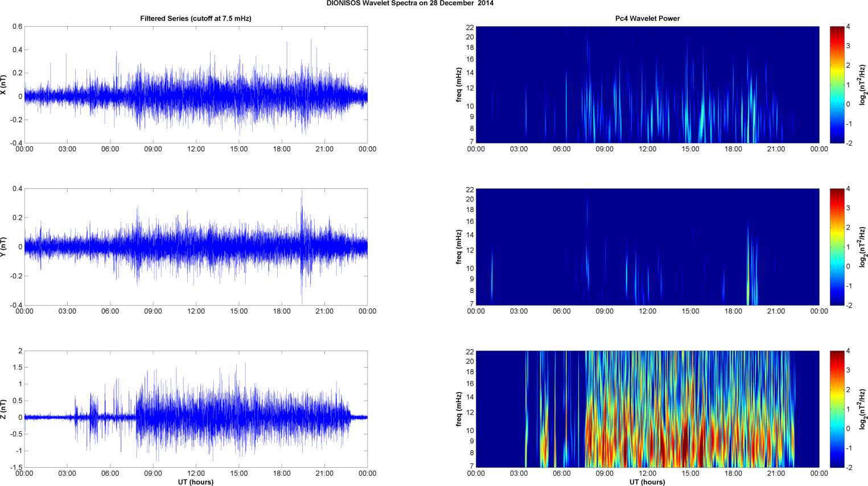Click 'UT (hours)' label under Z wavelet spectrogram
The image size is (868, 486).
647,482
